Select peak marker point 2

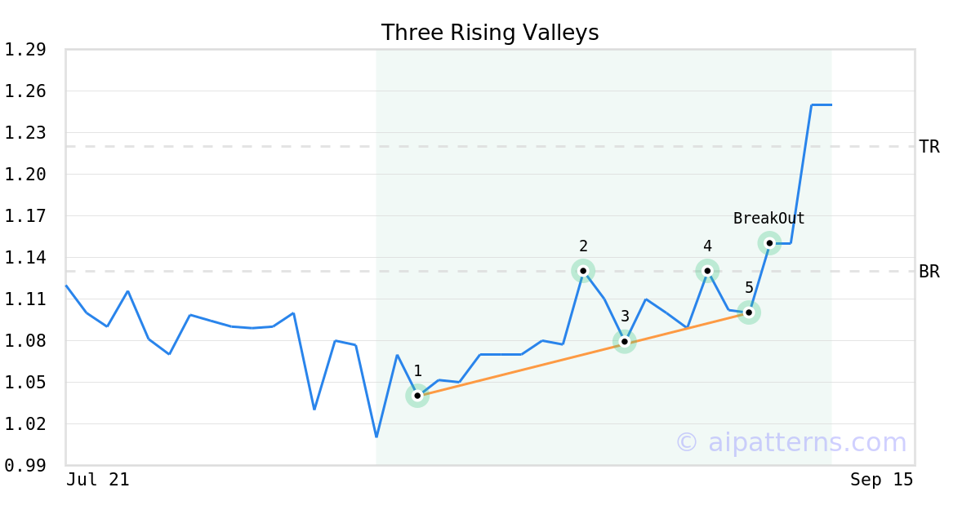click(583, 271)
